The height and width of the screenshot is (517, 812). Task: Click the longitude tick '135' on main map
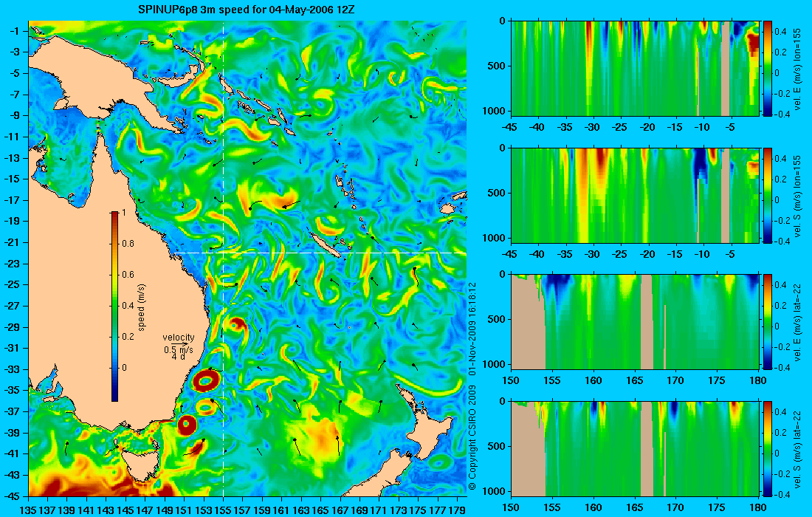pyautogui.click(x=28, y=510)
